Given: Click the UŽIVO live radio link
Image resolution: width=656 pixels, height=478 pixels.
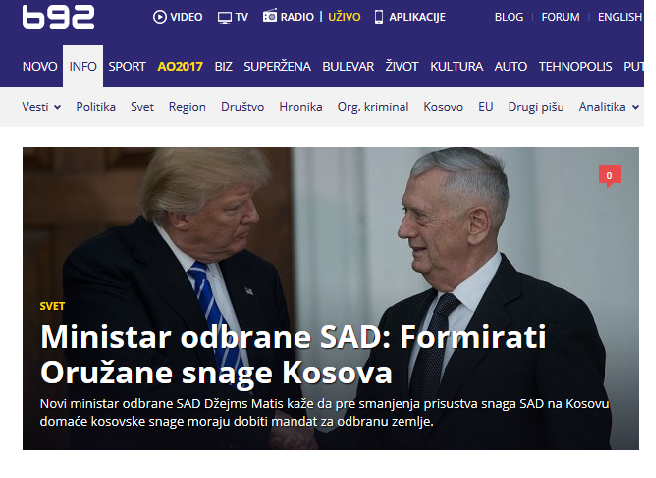Looking at the screenshot, I should (x=344, y=17).
